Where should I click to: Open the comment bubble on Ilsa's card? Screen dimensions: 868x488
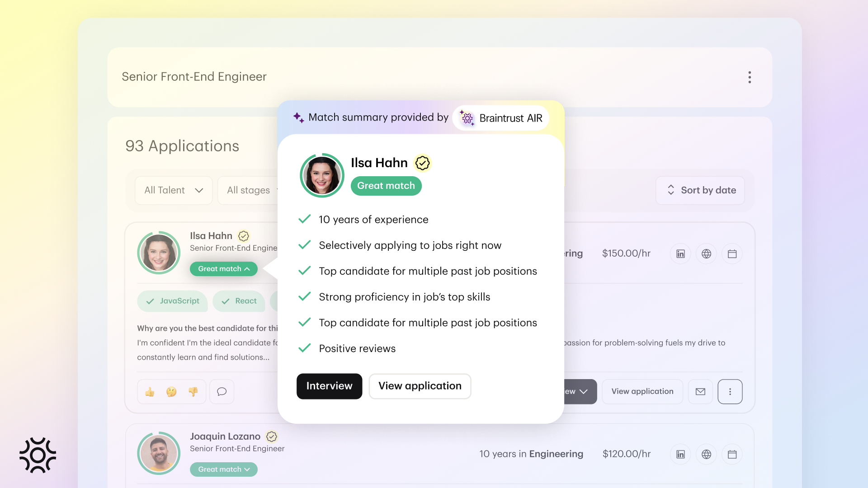point(222,392)
